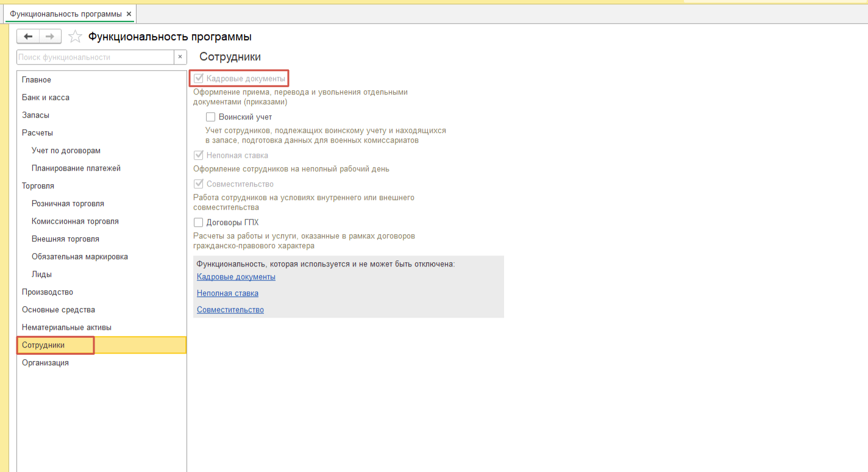Click the Сотрудники heading in the right pane
The image size is (868, 472).
point(230,57)
